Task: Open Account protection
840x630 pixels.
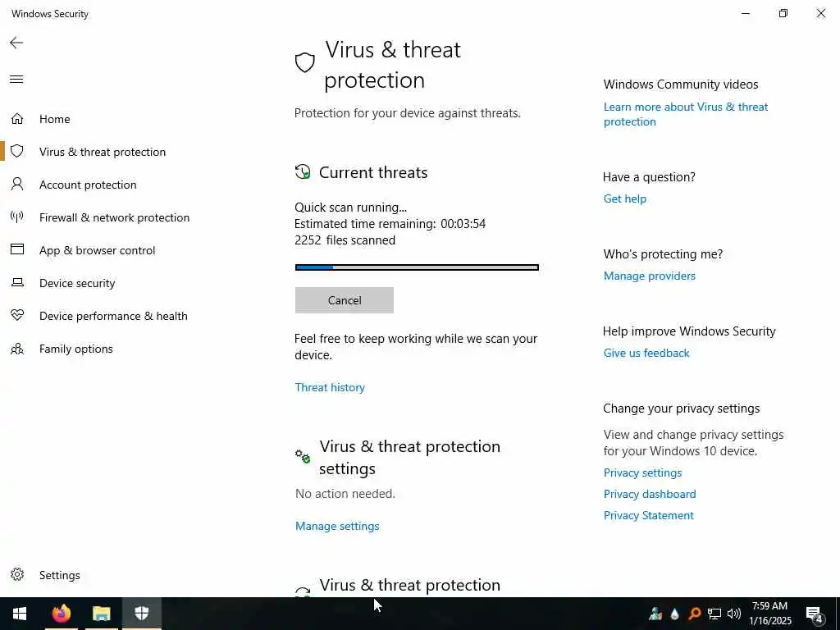Action: click(x=88, y=185)
